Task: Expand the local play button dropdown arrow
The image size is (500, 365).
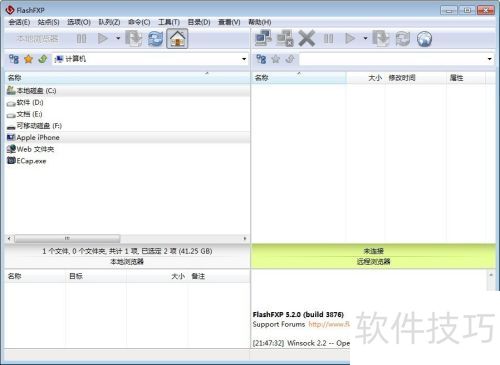Action: pyautogui.click(x=118, y=39)
